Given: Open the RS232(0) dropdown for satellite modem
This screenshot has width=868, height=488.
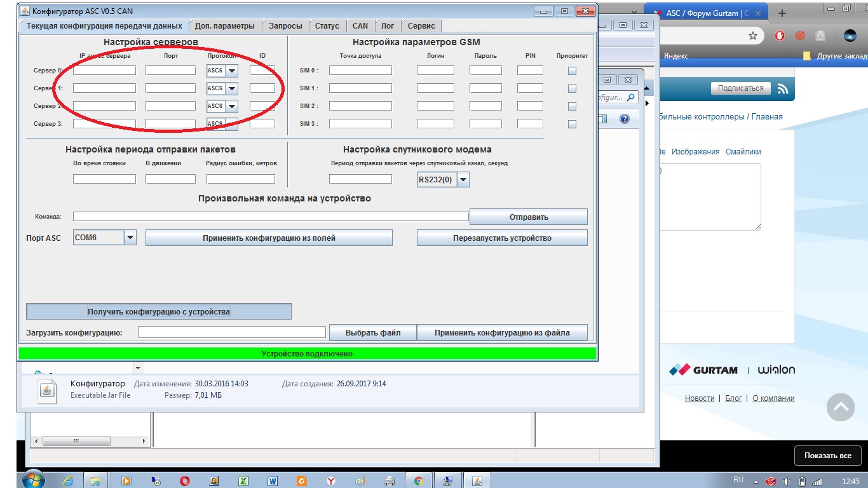Looking at the screenshot, I should (x=463, y=180).
